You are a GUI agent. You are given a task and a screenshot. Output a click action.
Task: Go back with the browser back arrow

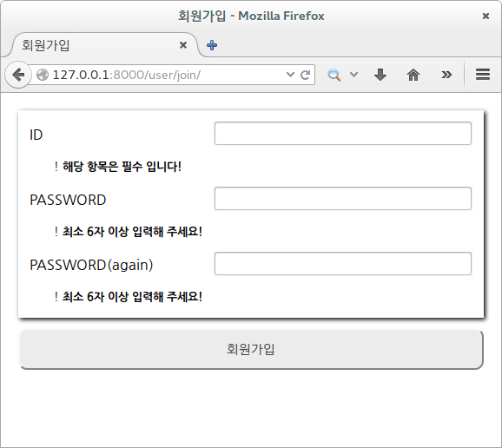[x=18, y=75]
